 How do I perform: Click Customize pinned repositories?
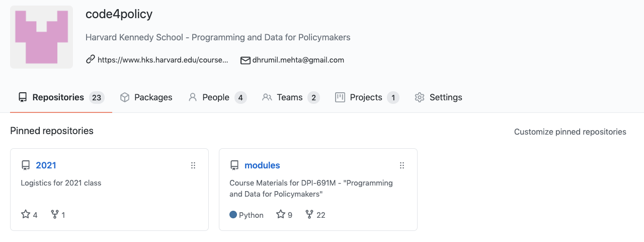[570, 132]
